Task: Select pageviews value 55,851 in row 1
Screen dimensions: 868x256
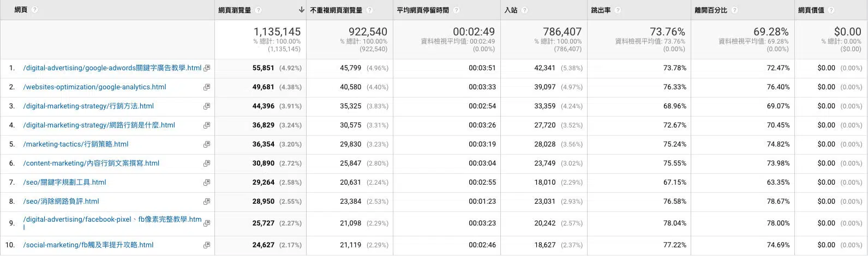Action: (264, 68)
